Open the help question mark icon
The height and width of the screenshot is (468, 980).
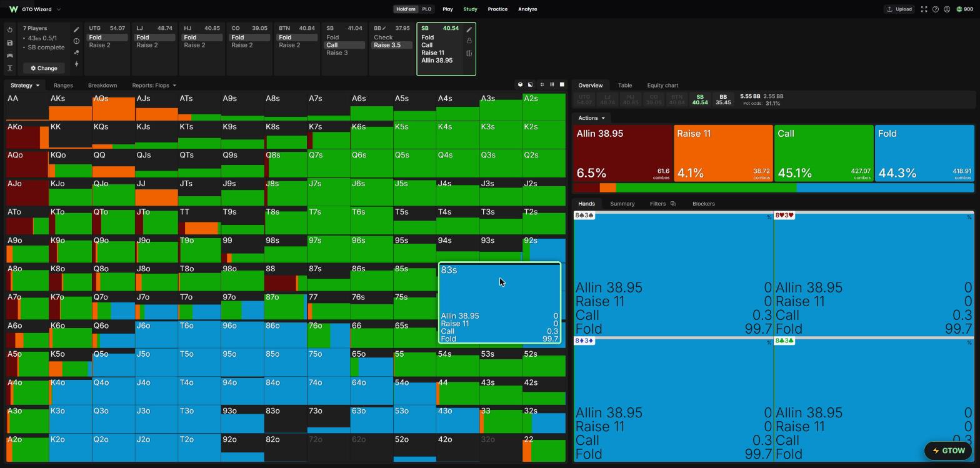coord(935,9)
